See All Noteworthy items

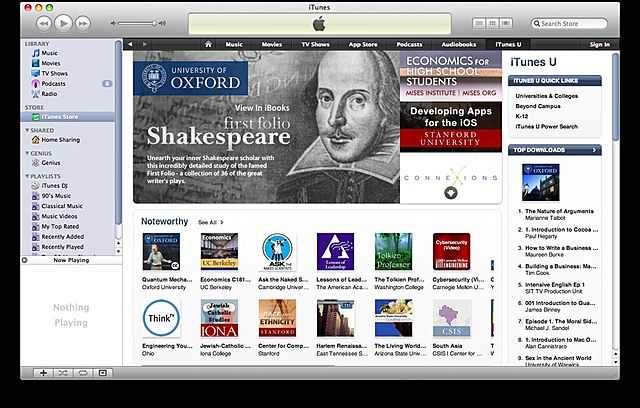point(211,222)
